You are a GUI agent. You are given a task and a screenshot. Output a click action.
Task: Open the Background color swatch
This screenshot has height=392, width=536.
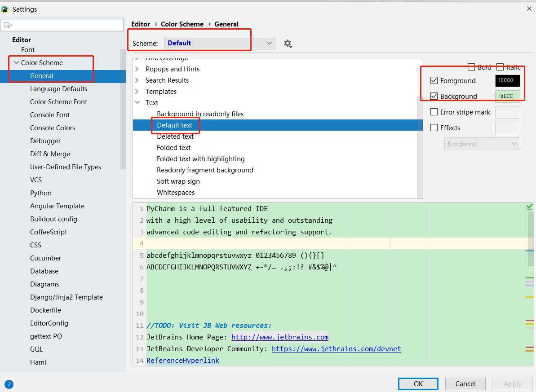(x=507, y=96)
